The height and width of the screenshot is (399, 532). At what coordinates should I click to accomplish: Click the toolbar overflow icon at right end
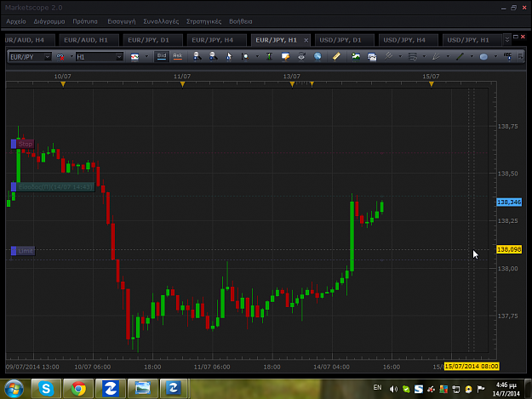tap(520, 56)
